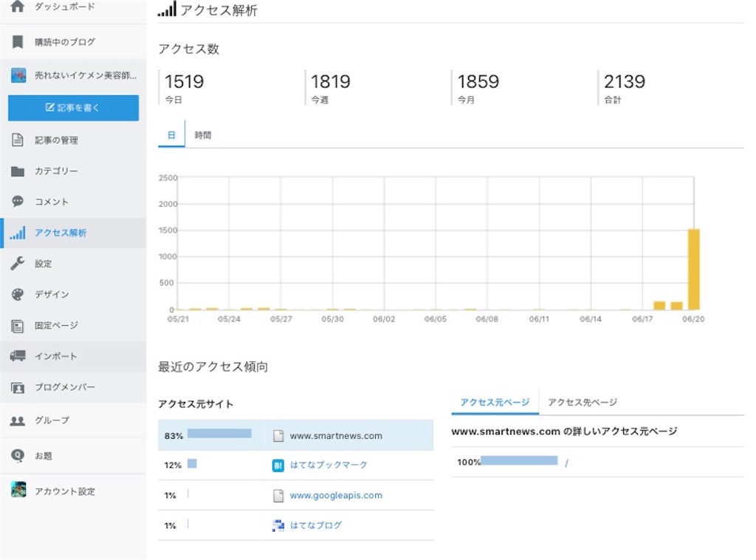The height and width of the screenshot is (560, 756).
Task: Click the 100% referrer page bar
Action: pos(519,461)
